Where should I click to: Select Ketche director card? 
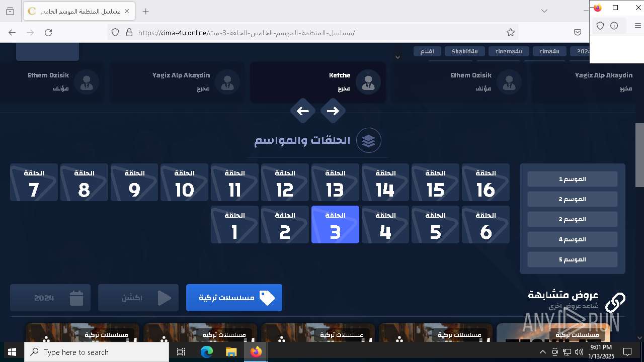tap(318, 82)
